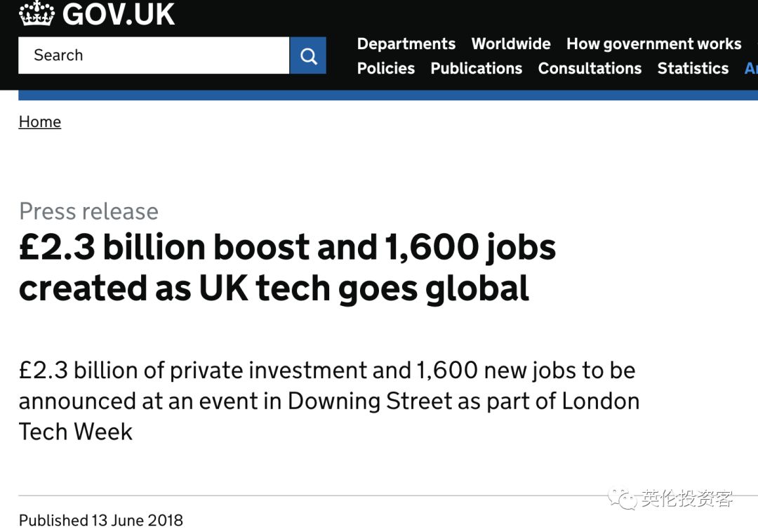758x532 pixels.
Task: Click the Published 13 June 2018 date
Action: [x=101, y=520]
